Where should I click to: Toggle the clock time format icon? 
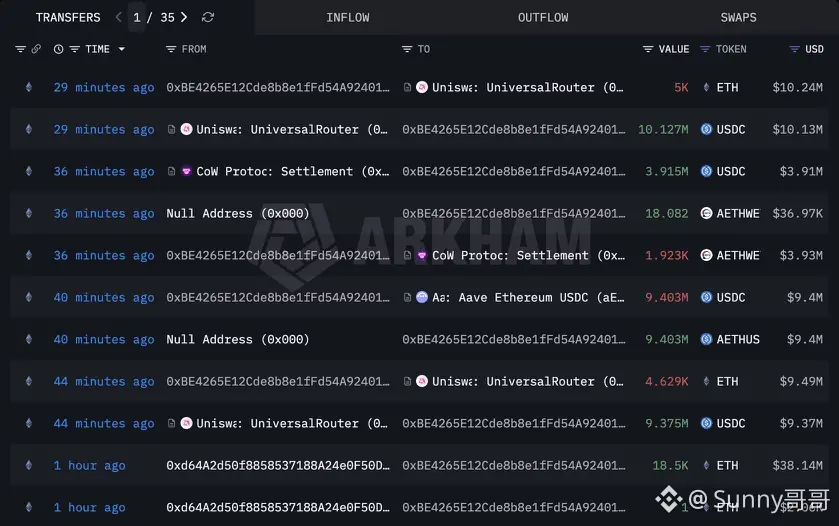58,49
